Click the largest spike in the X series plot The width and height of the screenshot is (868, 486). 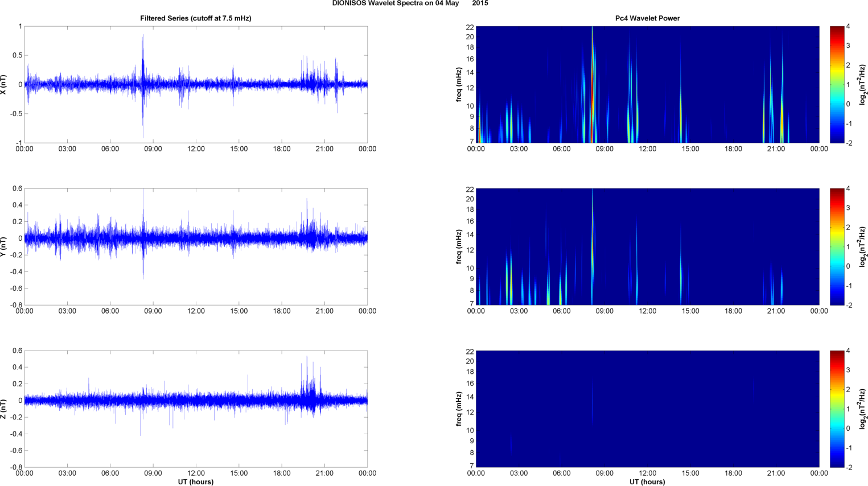(x=143, y=85)
